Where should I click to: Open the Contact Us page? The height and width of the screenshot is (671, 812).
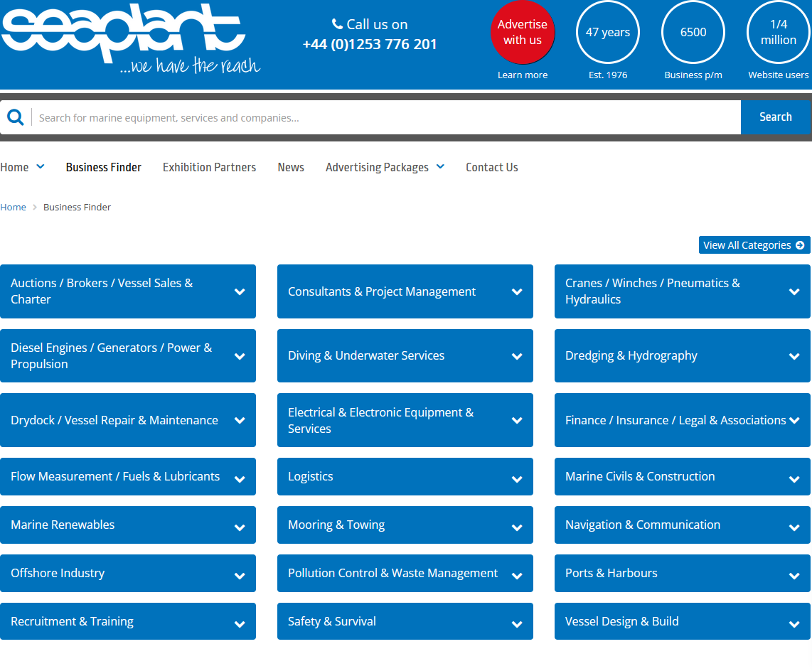pyautogui.click(x=491, y=167)
